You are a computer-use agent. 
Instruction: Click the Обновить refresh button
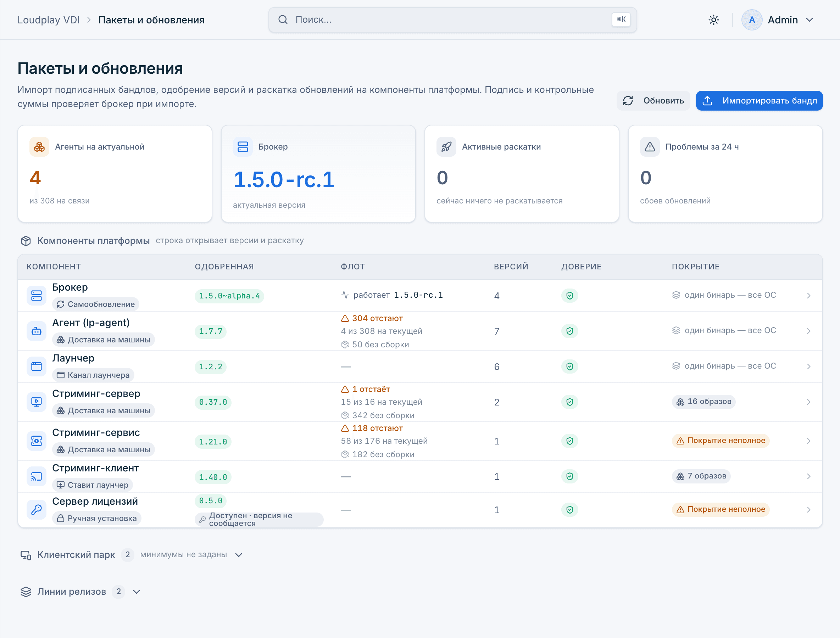[653, 101]
